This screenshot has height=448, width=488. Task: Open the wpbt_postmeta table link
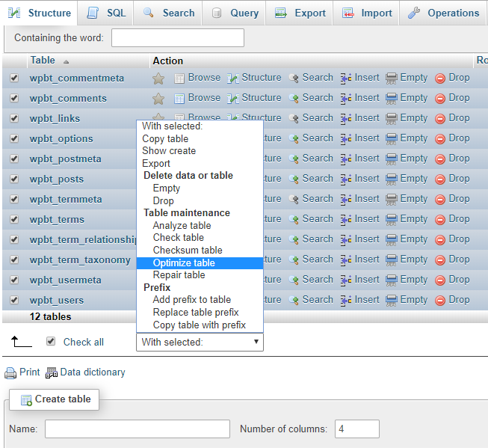pyautogui.click(x=66, y=159)
